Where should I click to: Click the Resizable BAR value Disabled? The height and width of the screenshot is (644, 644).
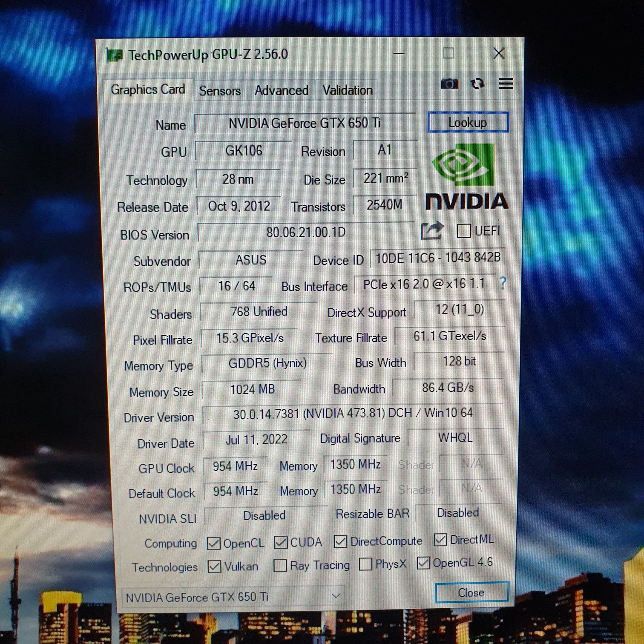pos(458,513)
